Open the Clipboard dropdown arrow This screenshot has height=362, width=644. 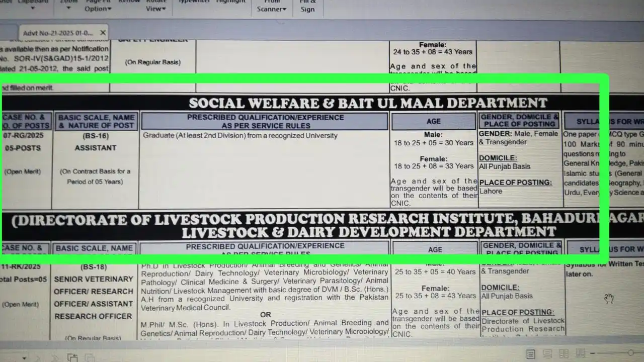[x=32, y=9]
